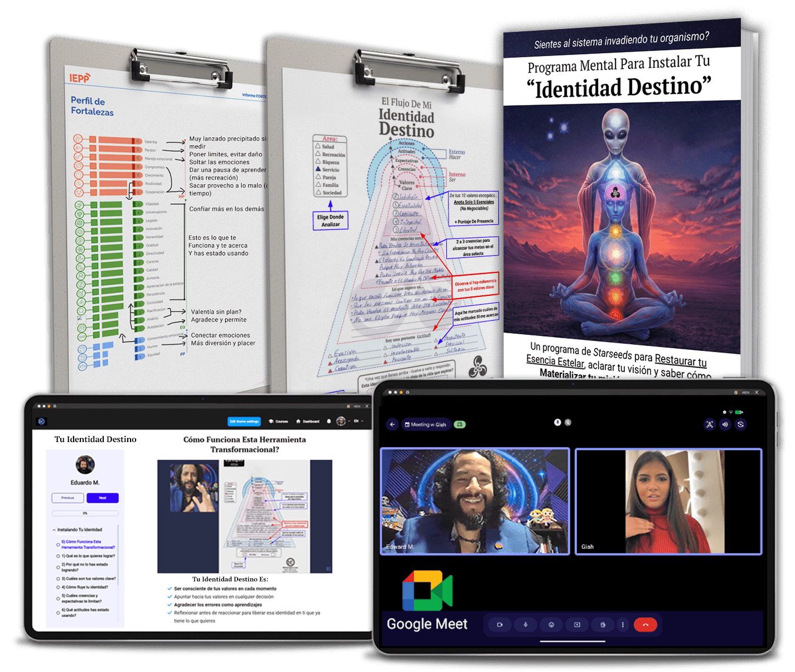795x672 pixels.
Task: Click the line starting 'Reflexionar antes de reaccionar'
Action: [x=247, y=617]
